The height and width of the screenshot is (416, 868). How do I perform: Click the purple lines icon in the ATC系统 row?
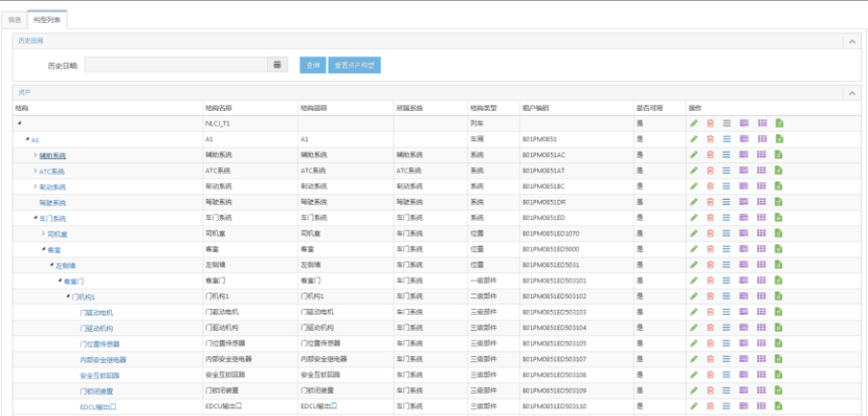(x=744, y=170)
